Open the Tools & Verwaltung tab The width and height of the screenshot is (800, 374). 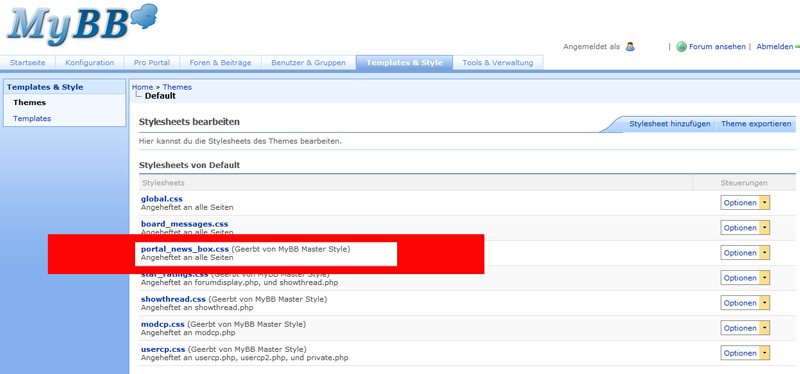(497, 63)
